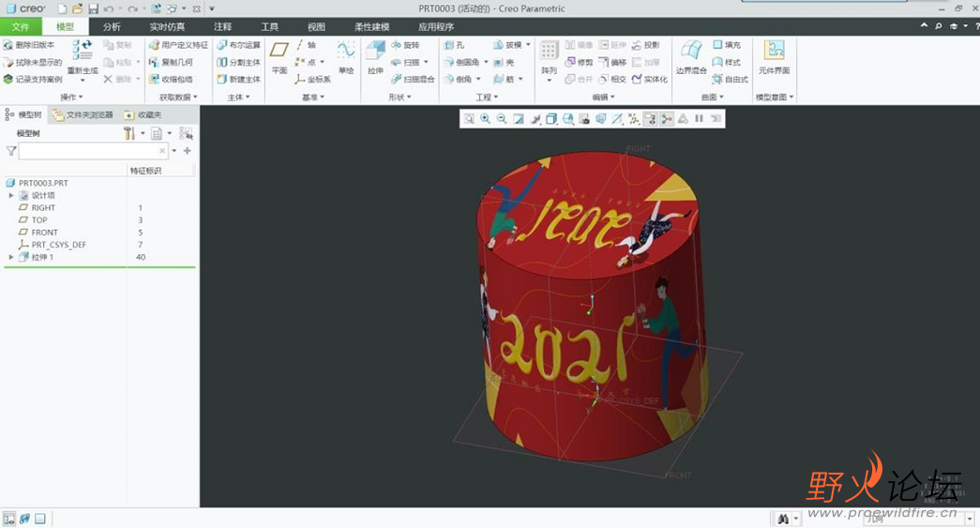Click the find binoculars icon in status bar

pyautogui.click(x=782, y=519)
